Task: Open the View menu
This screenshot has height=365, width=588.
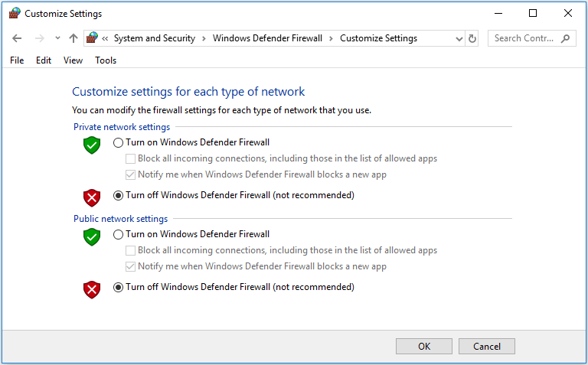Action: (73, 60)
